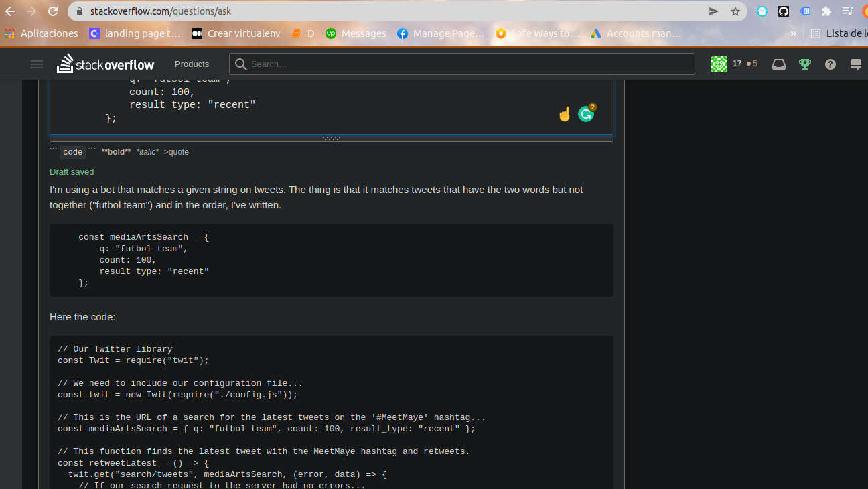Open the Stack Overflow hamburger menu
Viewport: 868px width, 489px height.
click(37, 64)
